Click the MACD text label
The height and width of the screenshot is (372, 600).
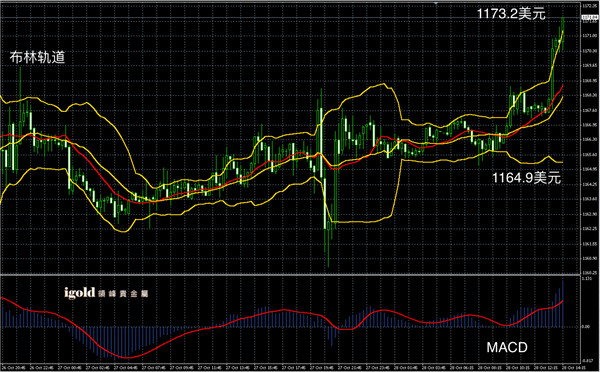click(507, 347)
